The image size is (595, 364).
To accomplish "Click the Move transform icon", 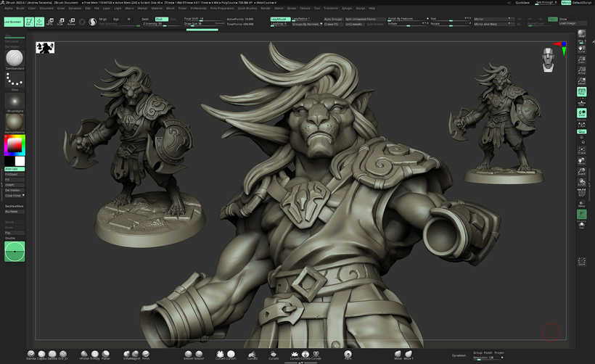I will (51, 22).
